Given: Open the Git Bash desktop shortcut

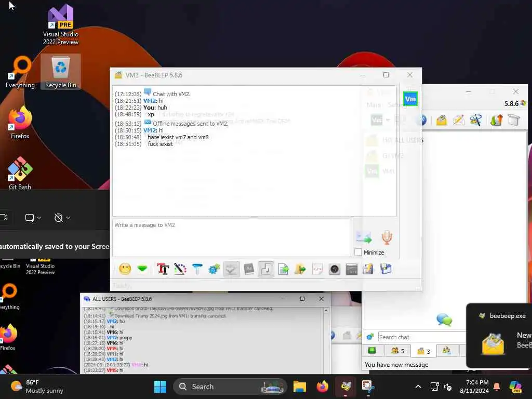Looking at the screenshot, I should (20, 173).
